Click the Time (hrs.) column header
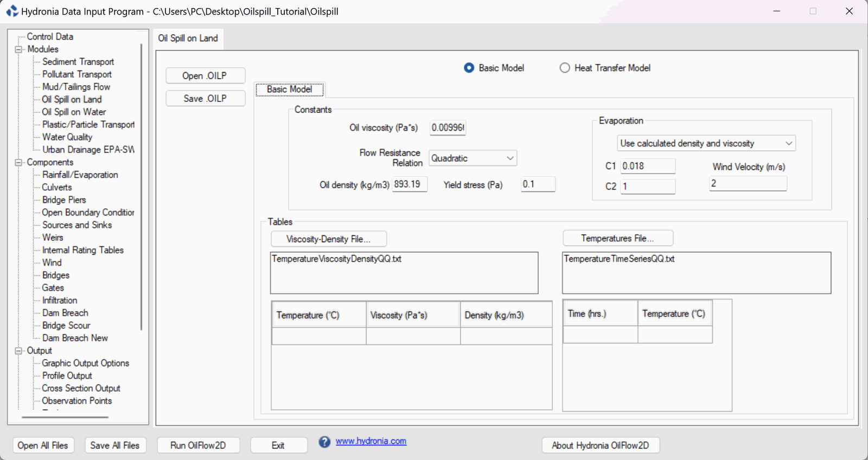This screenshot has height=460, width=868. 601,314
